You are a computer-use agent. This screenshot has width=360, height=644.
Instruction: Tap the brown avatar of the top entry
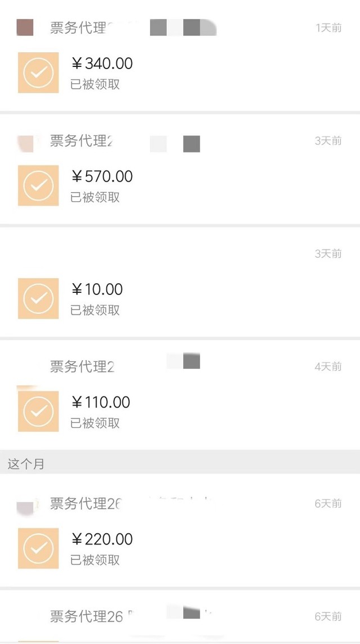pos(25,27)
